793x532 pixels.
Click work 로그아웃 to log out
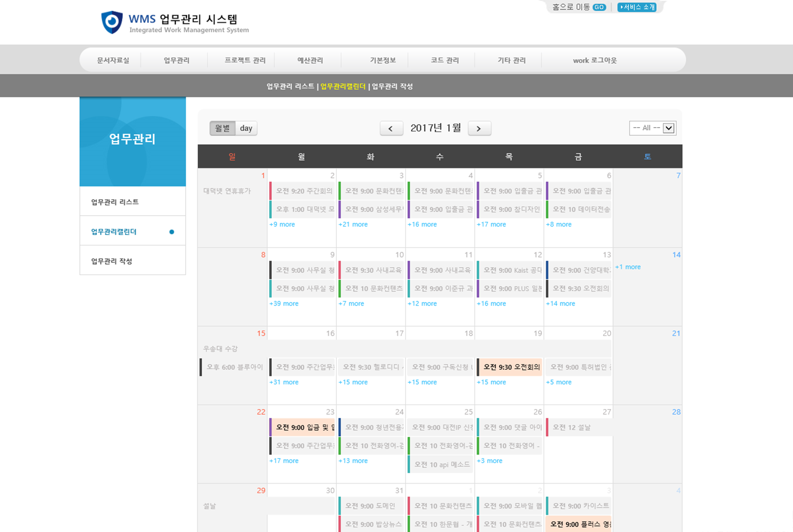[595, 60]
